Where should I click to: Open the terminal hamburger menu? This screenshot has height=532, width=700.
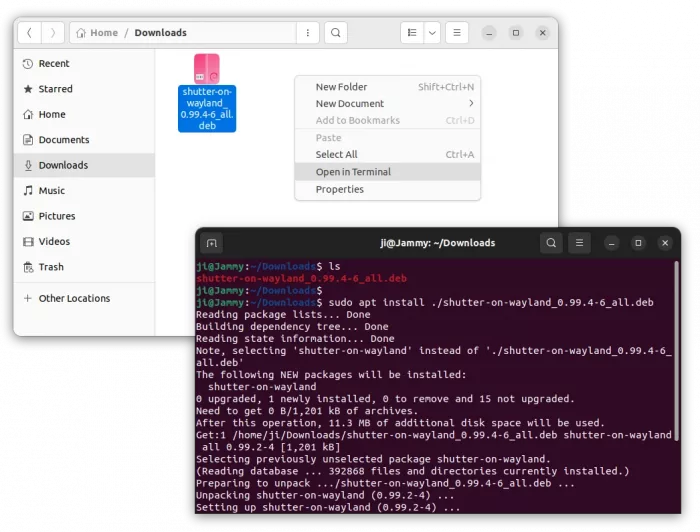pos(579,243)
